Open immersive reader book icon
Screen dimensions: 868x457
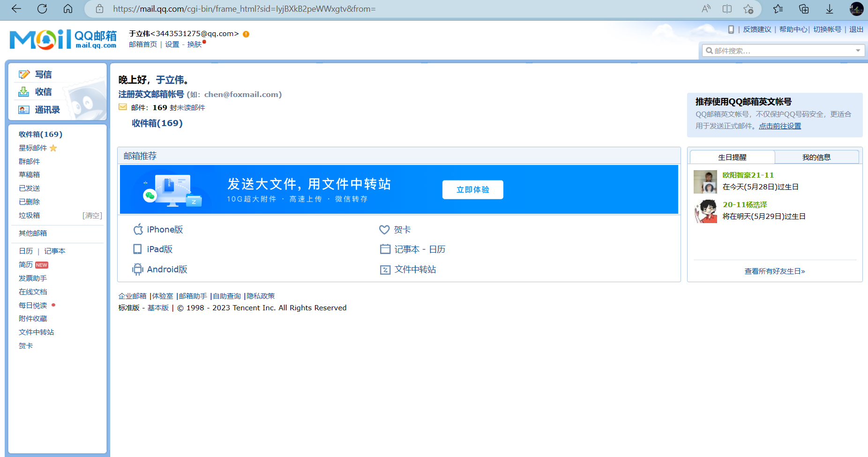point(727,9)
